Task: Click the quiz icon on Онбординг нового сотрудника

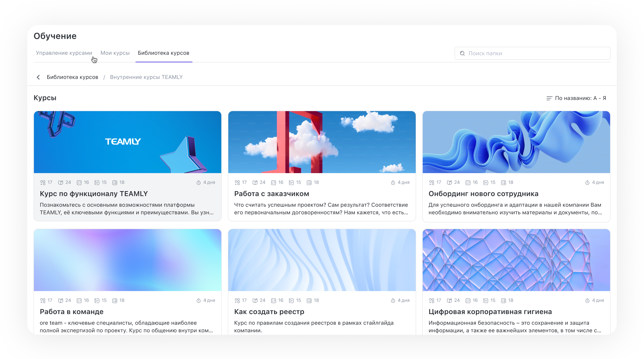Action: pos(468,183)
